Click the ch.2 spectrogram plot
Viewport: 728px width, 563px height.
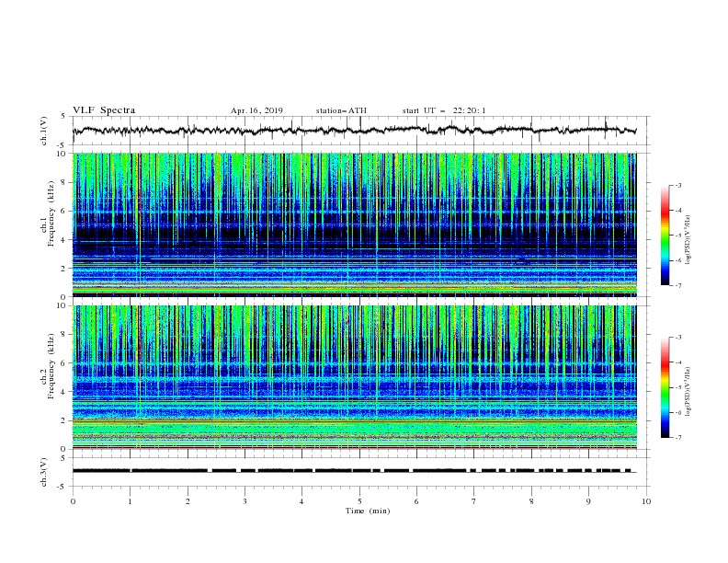point(355,377)
